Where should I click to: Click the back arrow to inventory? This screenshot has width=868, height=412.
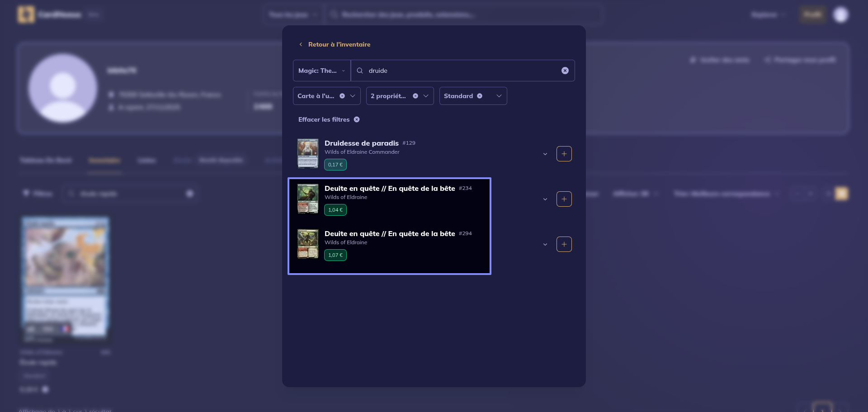click(301, 44)
